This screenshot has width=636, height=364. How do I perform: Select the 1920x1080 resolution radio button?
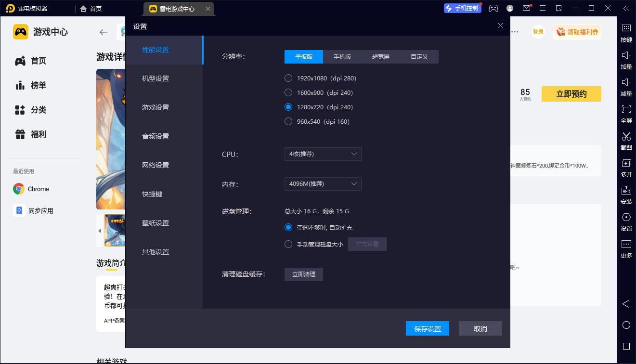288,78
